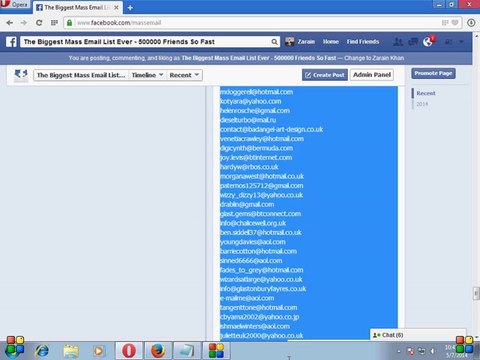Screen dimensions: 480x360
Task: Click the Windows Start button
Action: click(15, 347)
